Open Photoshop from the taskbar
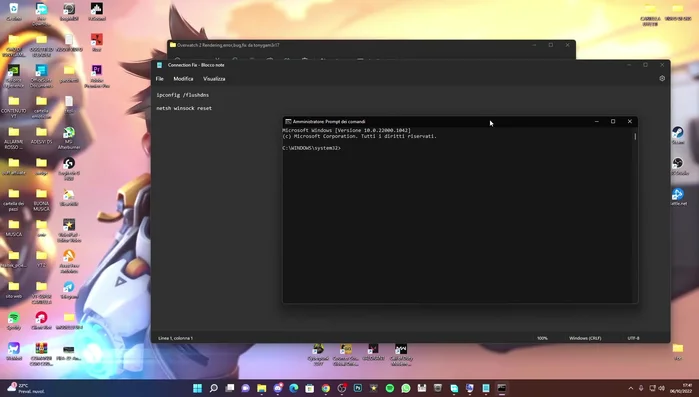This screenshot has height=397, width=699. (358, 388)
